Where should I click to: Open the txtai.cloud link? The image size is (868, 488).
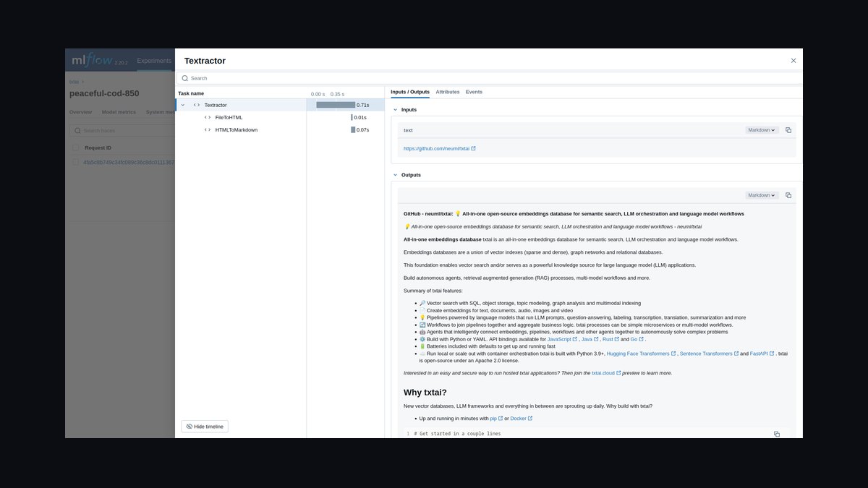click(x=606, y=373)
